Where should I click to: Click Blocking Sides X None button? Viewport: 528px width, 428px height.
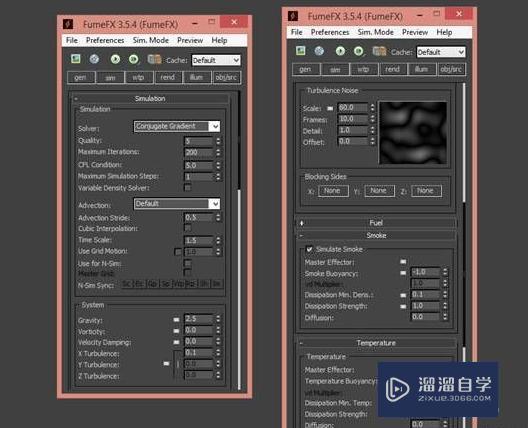[x=333, y=191]
